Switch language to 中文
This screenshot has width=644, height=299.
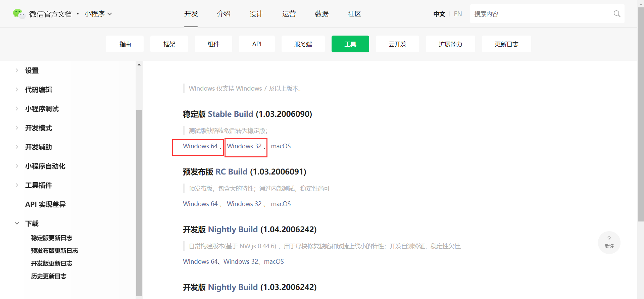click(439, 14)
